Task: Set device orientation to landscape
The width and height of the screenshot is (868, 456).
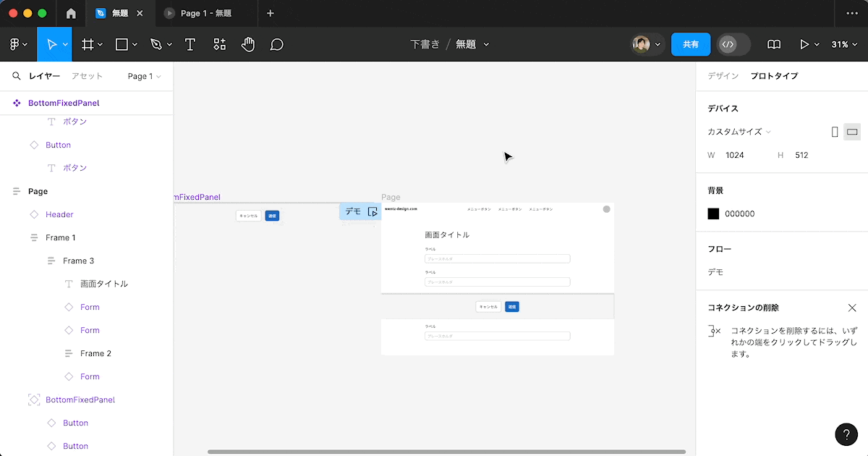Action: (852, 132)
